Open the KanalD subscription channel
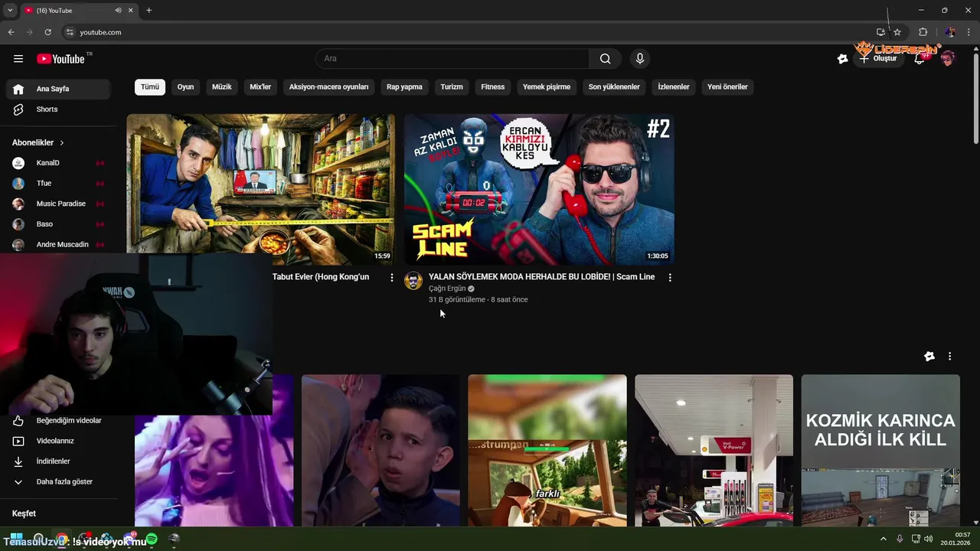The image size is (980, 551). pos(58,163)
